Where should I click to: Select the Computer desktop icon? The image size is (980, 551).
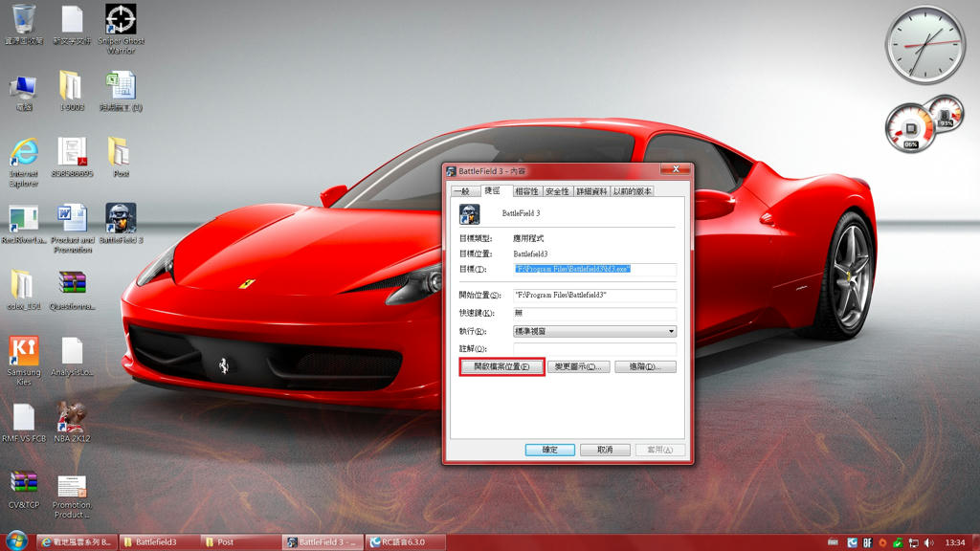coord(24,93)
